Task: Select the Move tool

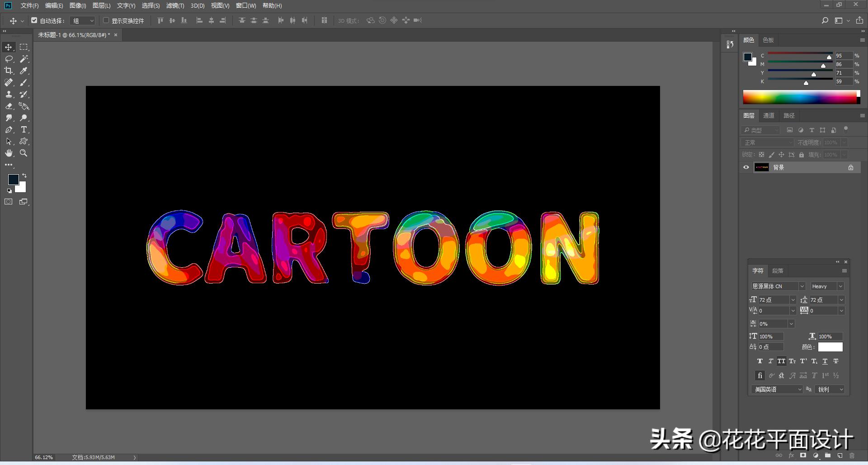Action: (x=9, y=47)
